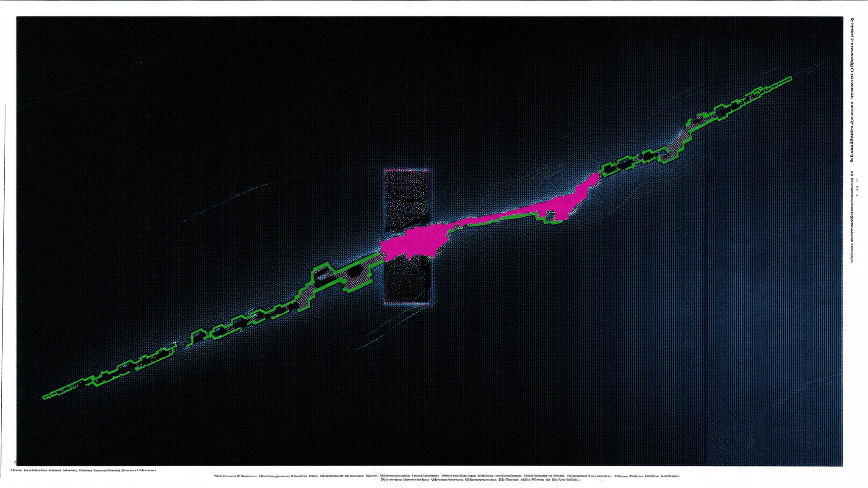Click the lower vertical text label on the right margin
This screenshot has width=868, height=488.
851,220
